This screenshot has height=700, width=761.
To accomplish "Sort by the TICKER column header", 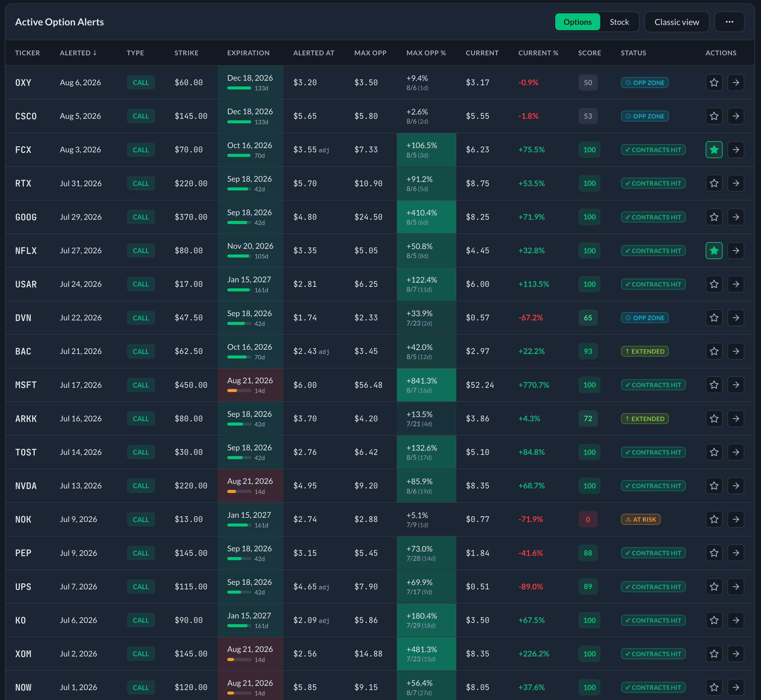I will click(27, 53).
